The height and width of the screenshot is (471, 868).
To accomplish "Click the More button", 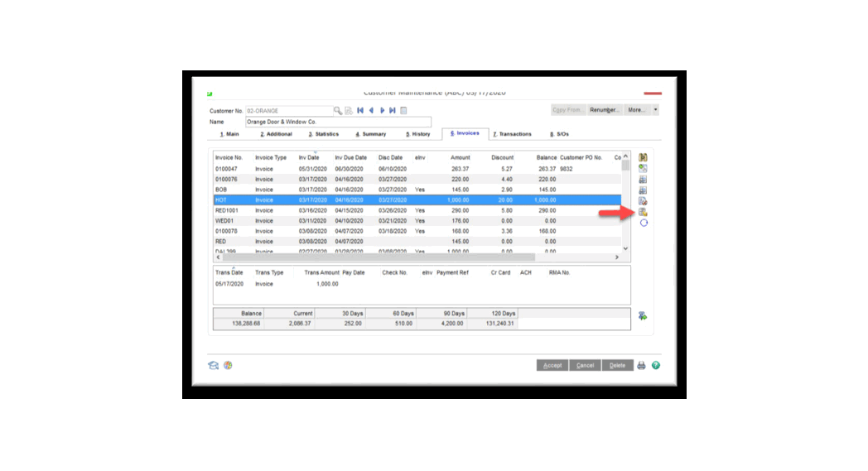I will [x=637, y=109].
